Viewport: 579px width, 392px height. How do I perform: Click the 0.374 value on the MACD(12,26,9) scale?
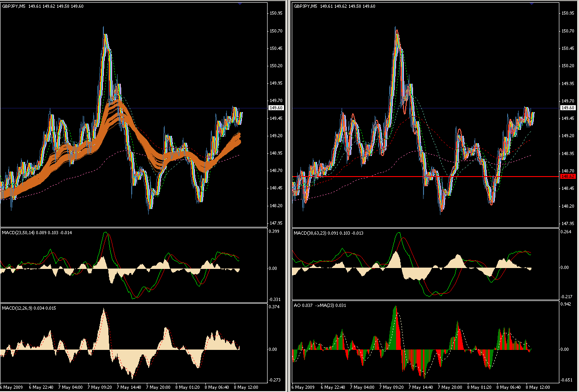point(274,307)
